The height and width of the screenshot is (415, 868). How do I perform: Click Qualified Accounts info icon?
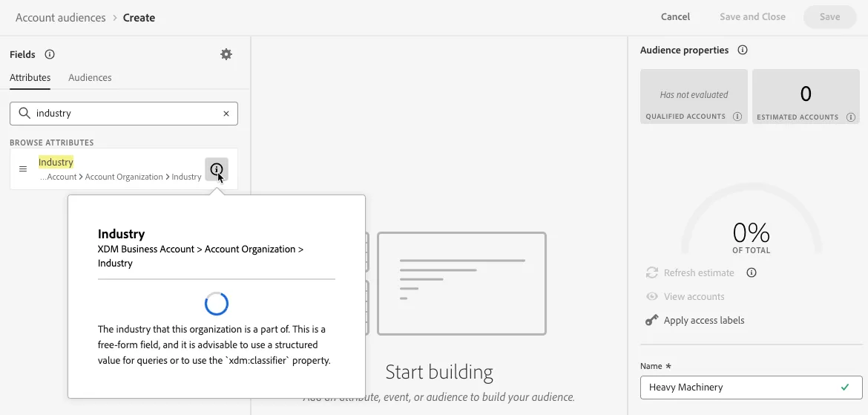point(737,117)
